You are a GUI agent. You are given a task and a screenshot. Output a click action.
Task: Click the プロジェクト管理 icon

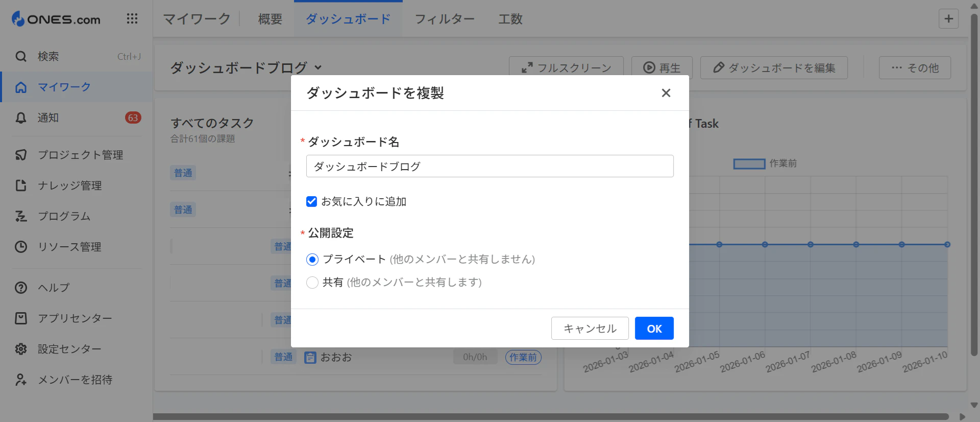click(21, 155)
